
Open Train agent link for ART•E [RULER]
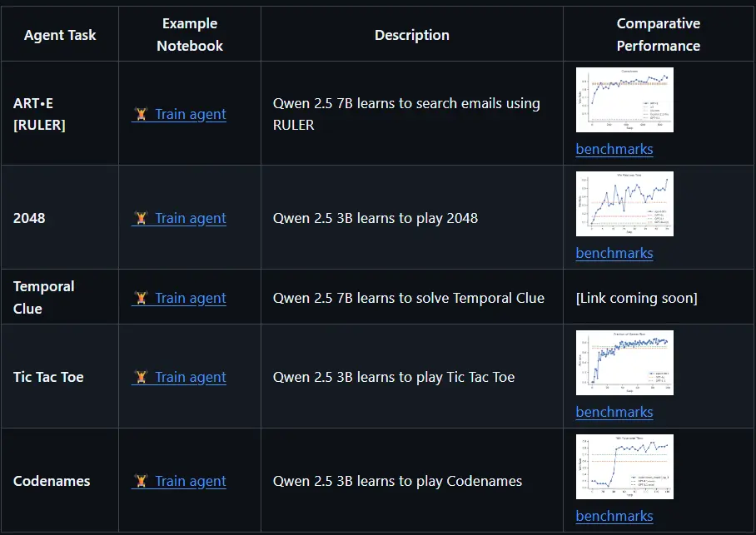[190, 114]
